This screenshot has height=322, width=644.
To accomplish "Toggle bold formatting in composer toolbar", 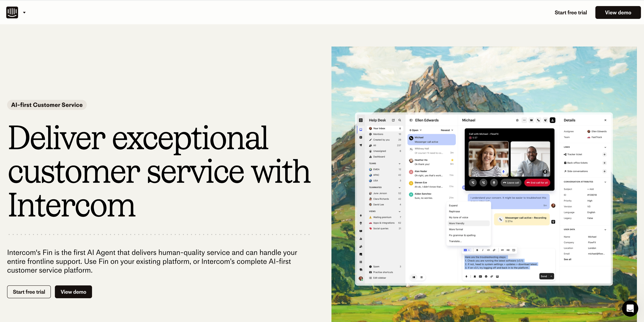I will click(x=477, y=250).
